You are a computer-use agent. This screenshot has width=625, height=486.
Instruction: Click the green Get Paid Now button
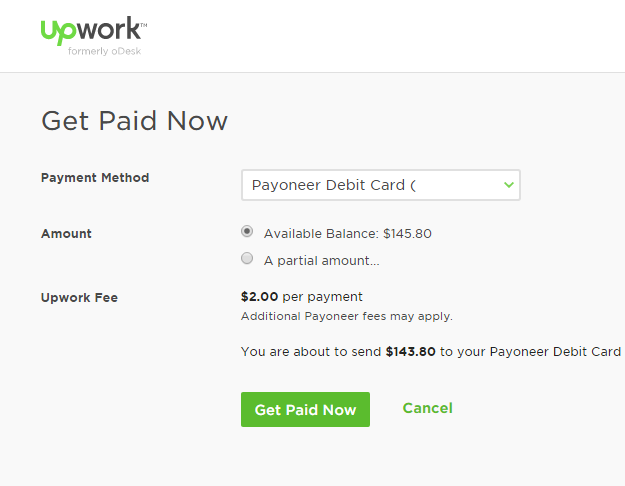coord(305,409)
